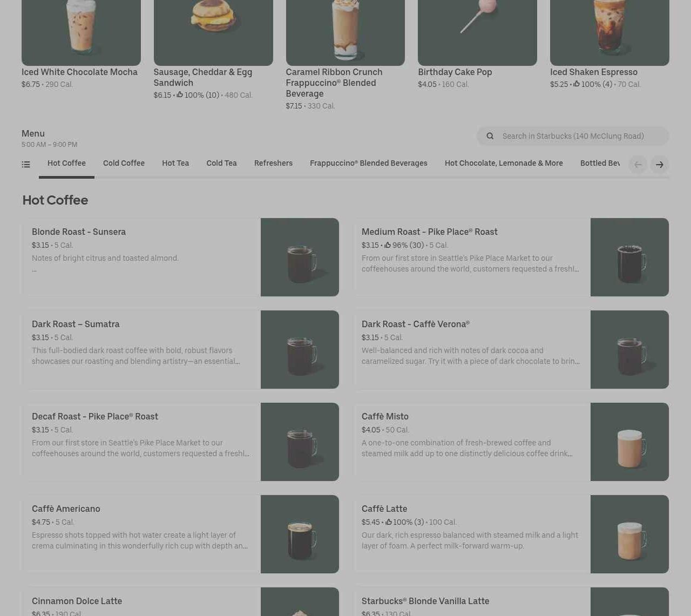This screenshot has height=616, width=691.
Task: Open the Iced Shaken Espresso image
Action: point(609,32)
